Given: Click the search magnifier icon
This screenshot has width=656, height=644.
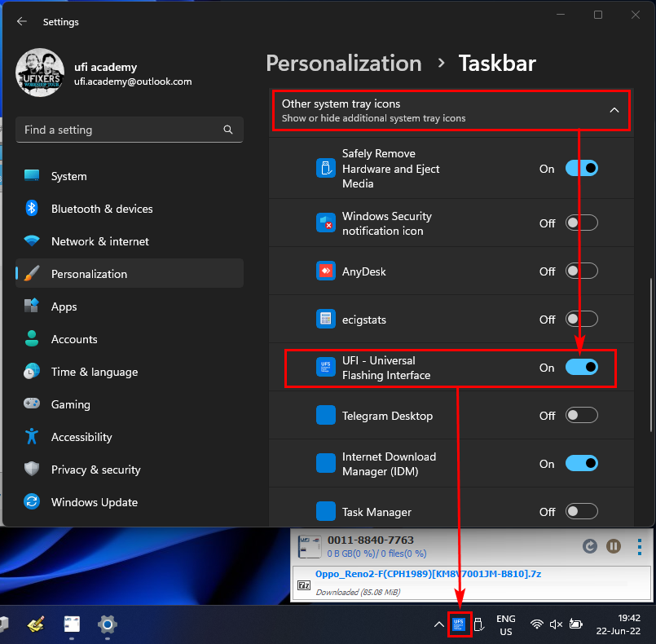Looking at the screenshot, I should click(228, 130).
